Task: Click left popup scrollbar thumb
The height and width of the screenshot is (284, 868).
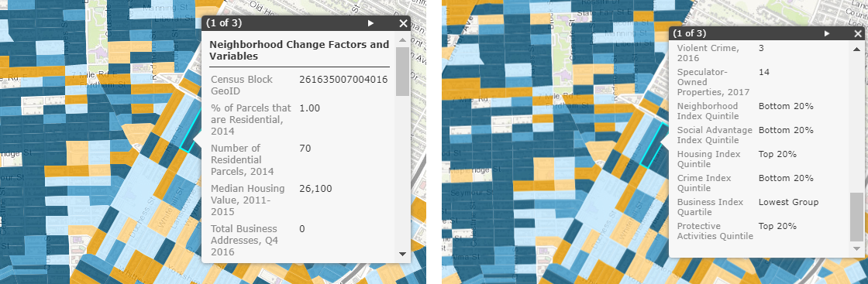Action: click(402, 71)
